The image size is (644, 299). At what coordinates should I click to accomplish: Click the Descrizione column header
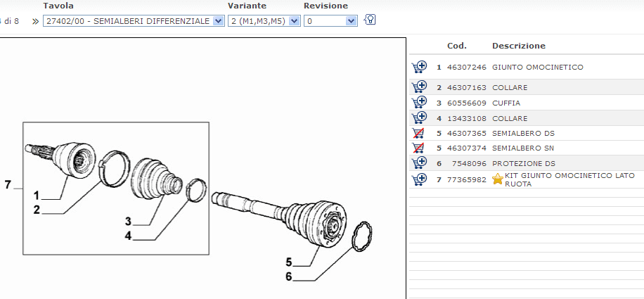[x=519, y=46]
